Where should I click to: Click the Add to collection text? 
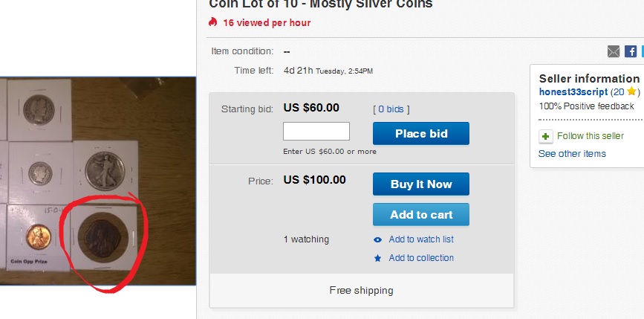[421, 258]
